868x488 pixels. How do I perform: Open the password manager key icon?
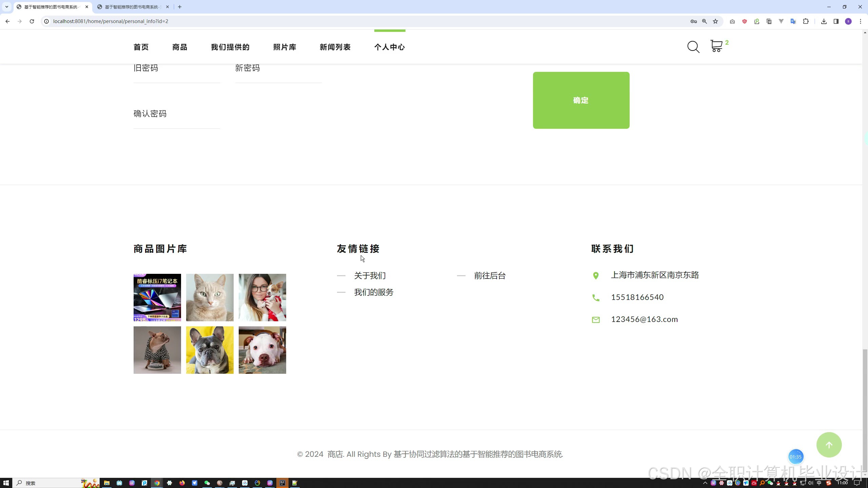click(x=693, y=21)
